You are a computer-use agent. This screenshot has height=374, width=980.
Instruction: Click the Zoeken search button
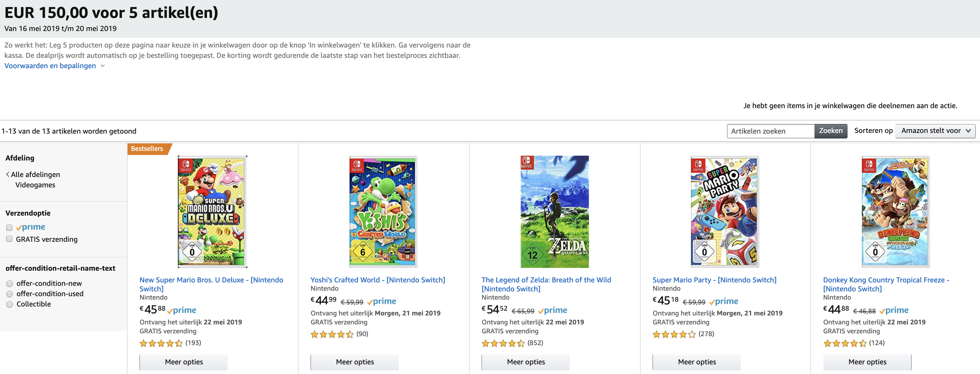830,131
